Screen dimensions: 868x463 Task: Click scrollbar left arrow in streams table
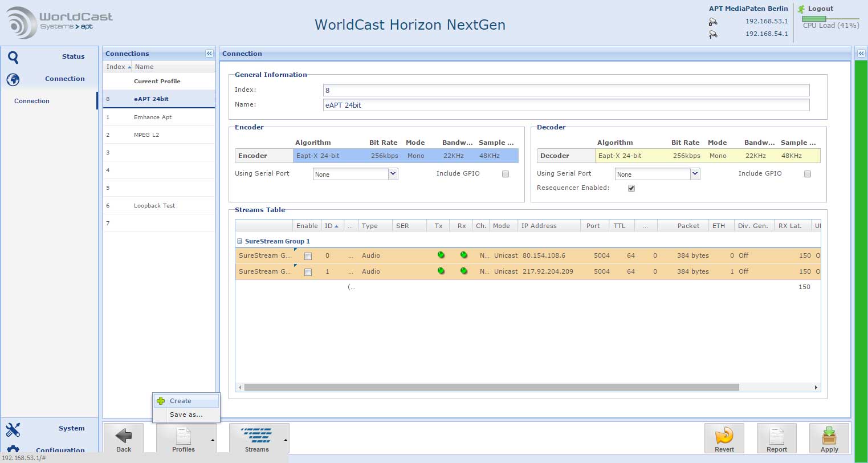pos(240,387)
